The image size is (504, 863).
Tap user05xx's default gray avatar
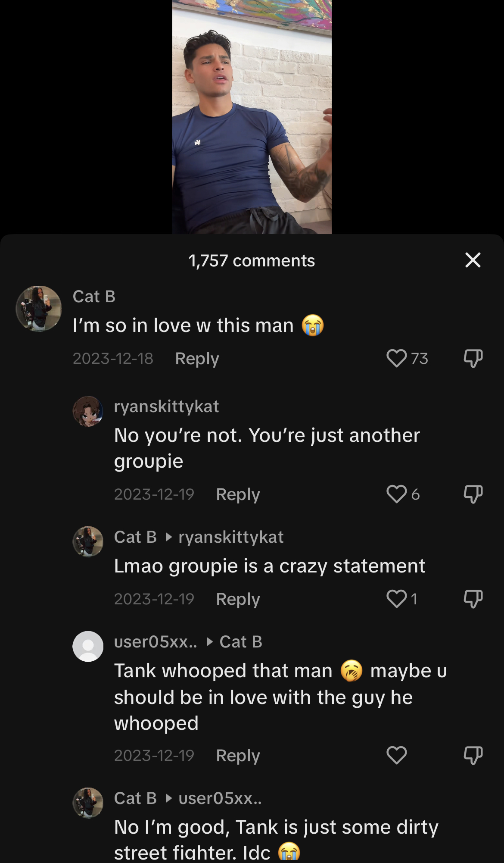pyautogui.click(x=88, y=647)
